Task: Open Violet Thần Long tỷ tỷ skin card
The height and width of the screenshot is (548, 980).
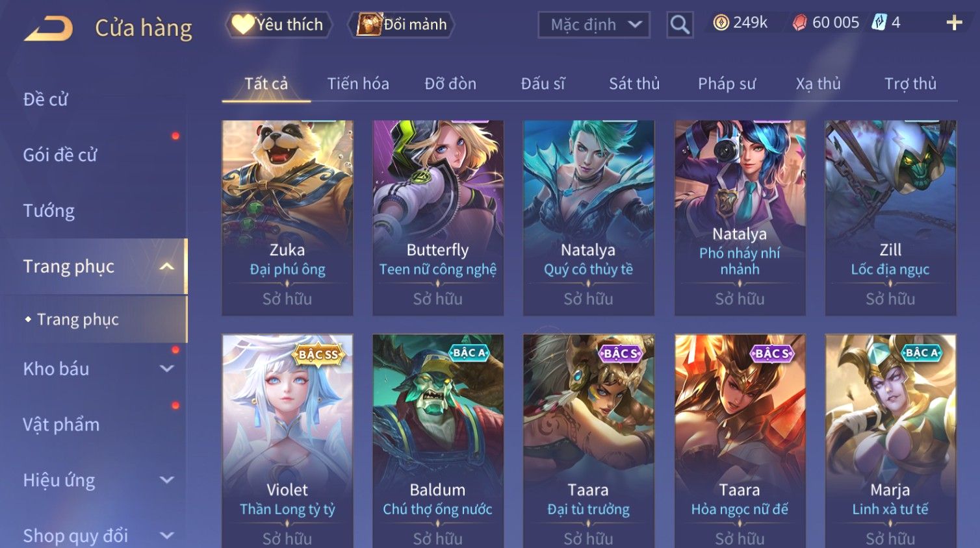Action: pyautogui.click(x=287, y=441)
